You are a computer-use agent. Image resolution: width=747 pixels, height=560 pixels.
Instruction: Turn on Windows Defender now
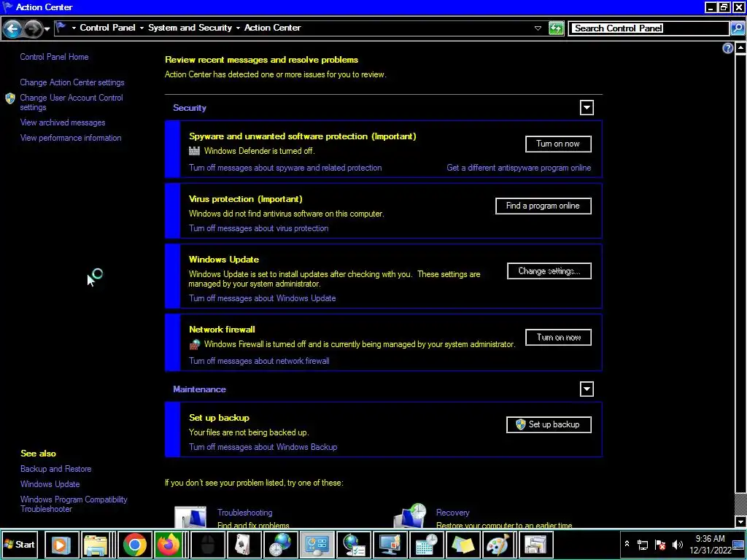558,144
